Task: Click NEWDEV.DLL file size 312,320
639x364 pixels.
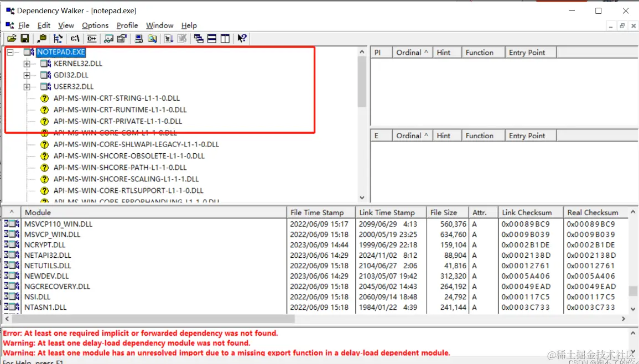Action: click(x=453, y=276)
